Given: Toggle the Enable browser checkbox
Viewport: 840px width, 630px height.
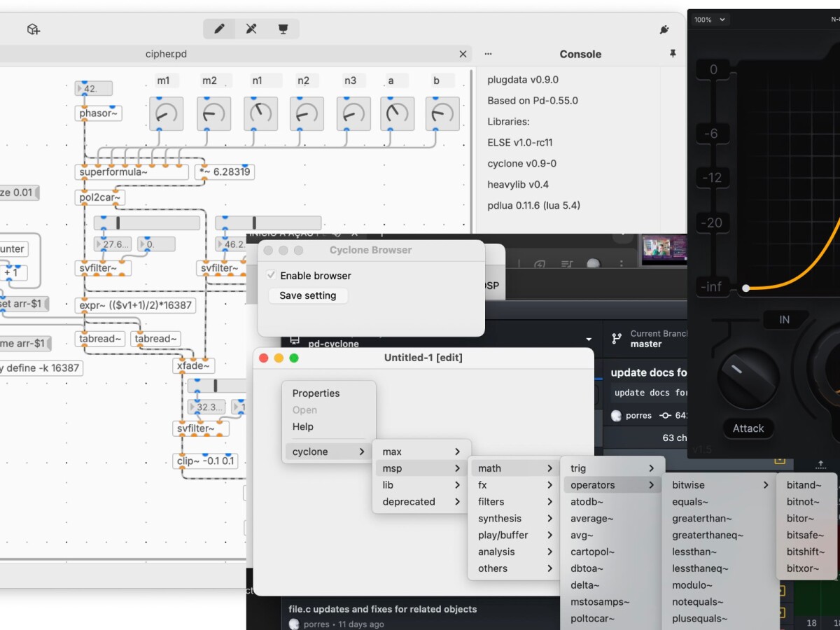Looking at the screenshot, I should [272, 276].
